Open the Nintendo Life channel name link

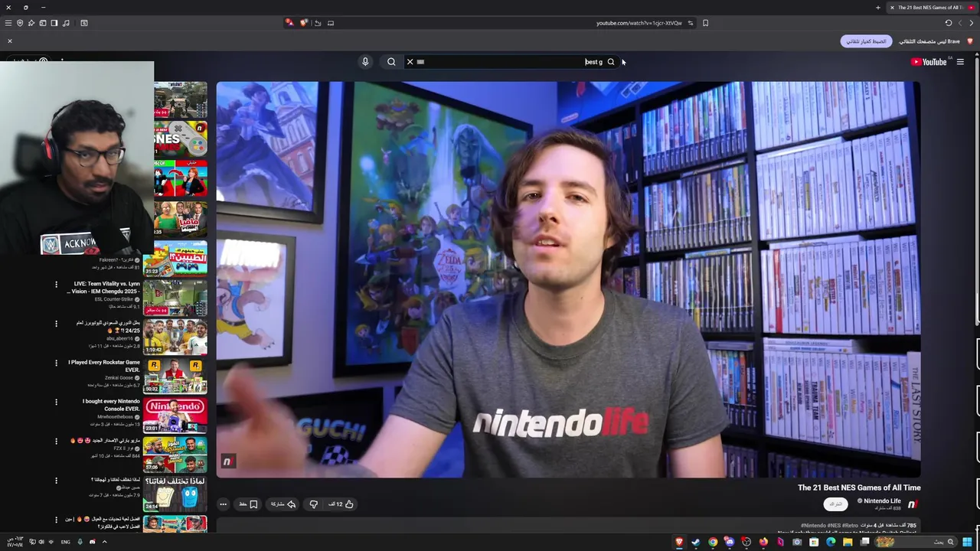point(882,501)
